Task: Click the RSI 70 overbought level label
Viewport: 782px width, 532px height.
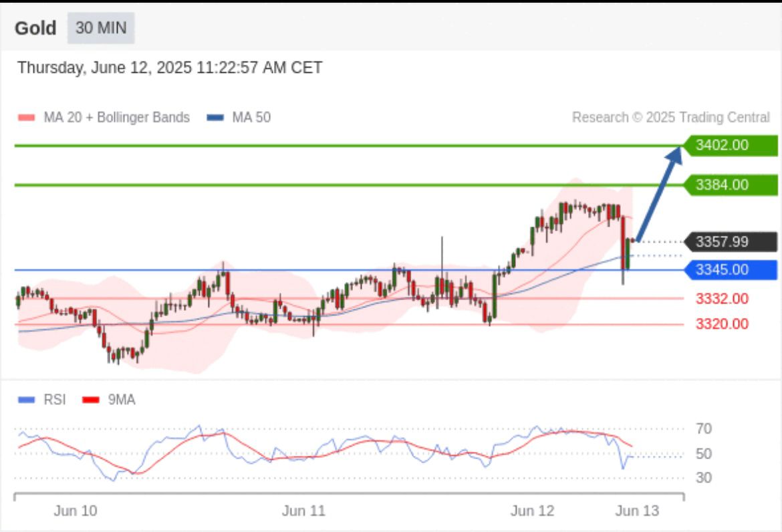Action: coord(704,428)
